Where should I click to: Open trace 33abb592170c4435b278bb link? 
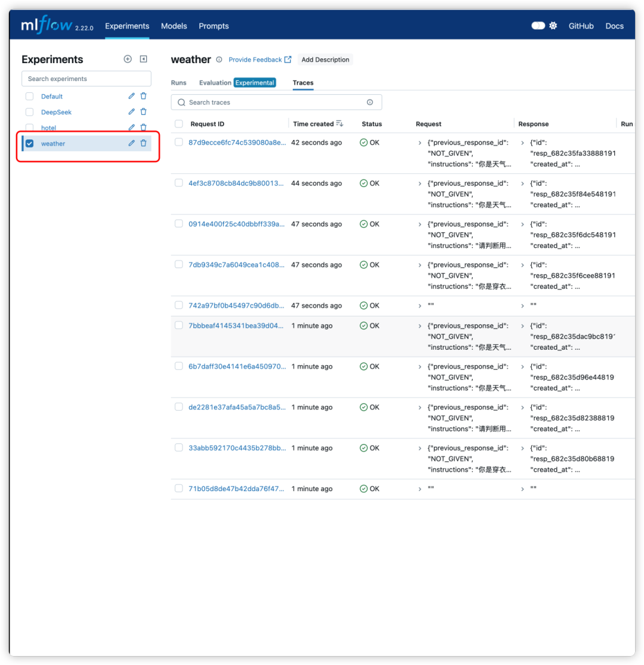(237, 448)
